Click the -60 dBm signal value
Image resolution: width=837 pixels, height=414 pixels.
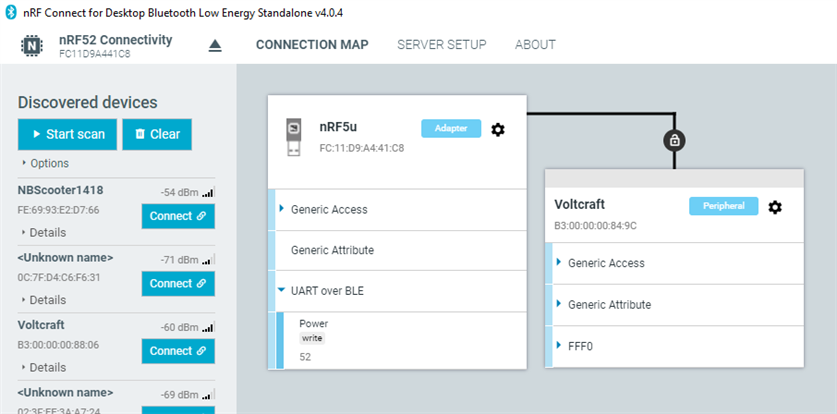pyautogui.click(x=179, y=328)
